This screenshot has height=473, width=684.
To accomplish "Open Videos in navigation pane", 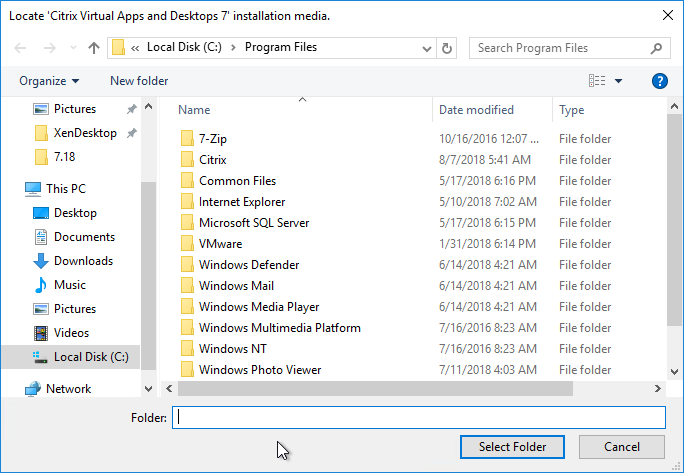I will pyautogui.click(x=71, y=333).
